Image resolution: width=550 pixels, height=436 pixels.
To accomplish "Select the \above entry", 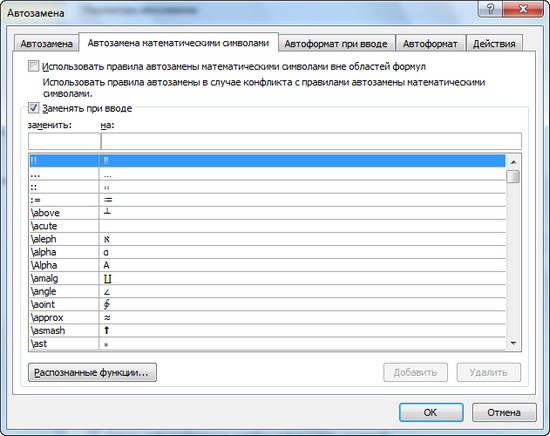I will [x=267, y=213].
